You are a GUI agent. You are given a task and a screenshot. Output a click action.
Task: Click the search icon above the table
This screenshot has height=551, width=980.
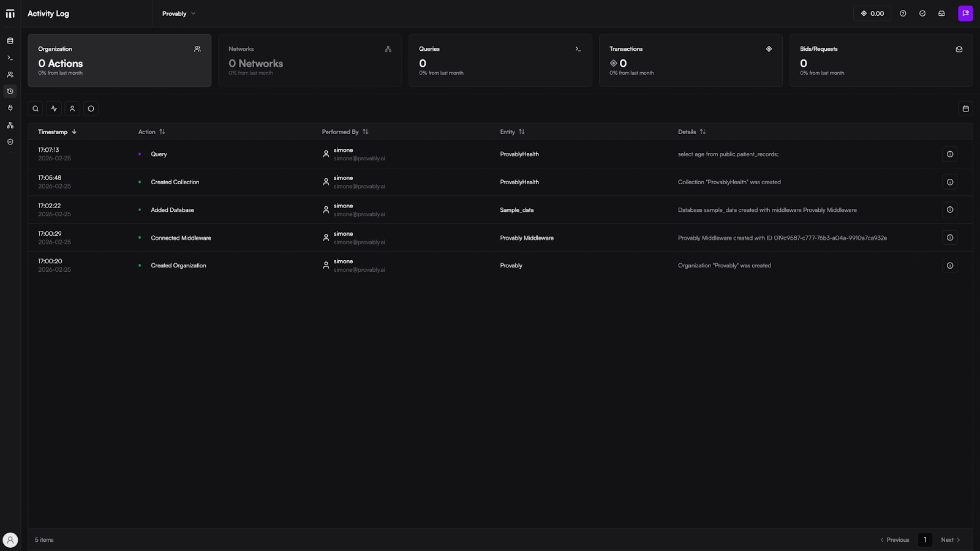pyautogui.click(x=36, y=109)
